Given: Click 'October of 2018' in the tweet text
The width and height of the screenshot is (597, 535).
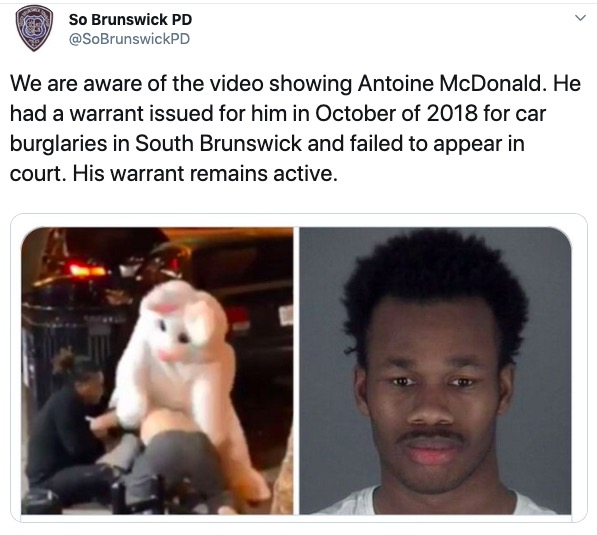Looking at the screenshot, I should pyautogui.click(x=396, y=113).
